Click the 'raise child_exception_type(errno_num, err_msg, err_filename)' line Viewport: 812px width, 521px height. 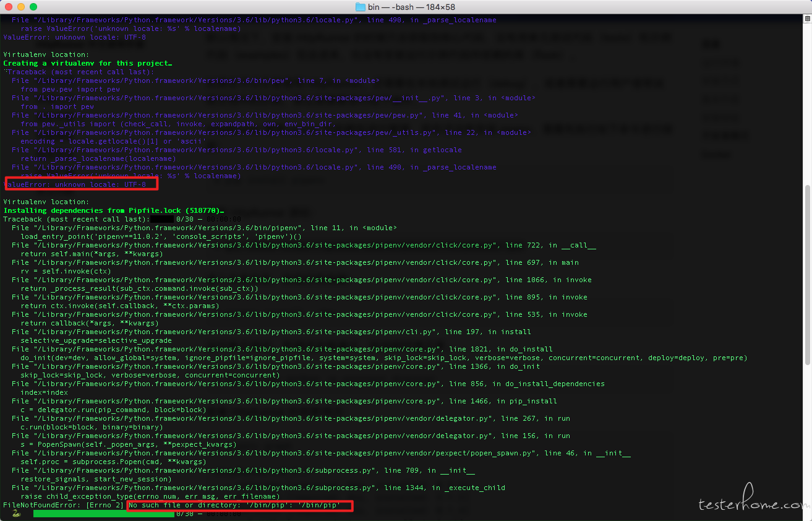coord(150,496)
